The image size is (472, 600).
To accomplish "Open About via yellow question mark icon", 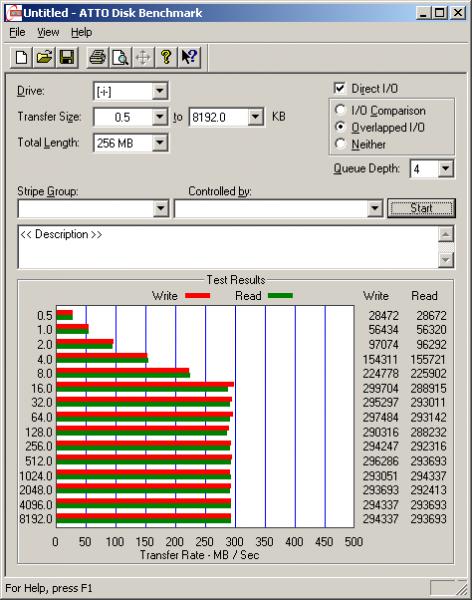I will tap(166, 58).
